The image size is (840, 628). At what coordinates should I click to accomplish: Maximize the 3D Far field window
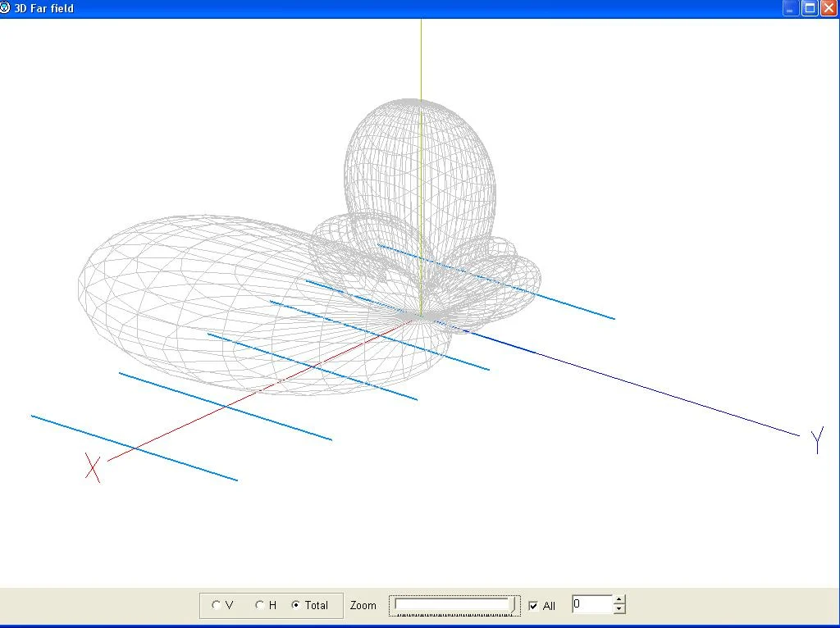click(810, 8)
